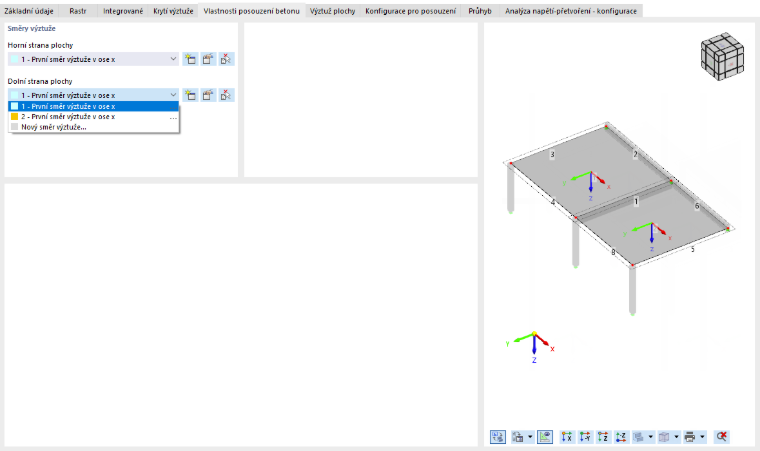760x451 pixels.
Task: Show view in Z direction
Action: pyautogui.click(x=603, y=437)
